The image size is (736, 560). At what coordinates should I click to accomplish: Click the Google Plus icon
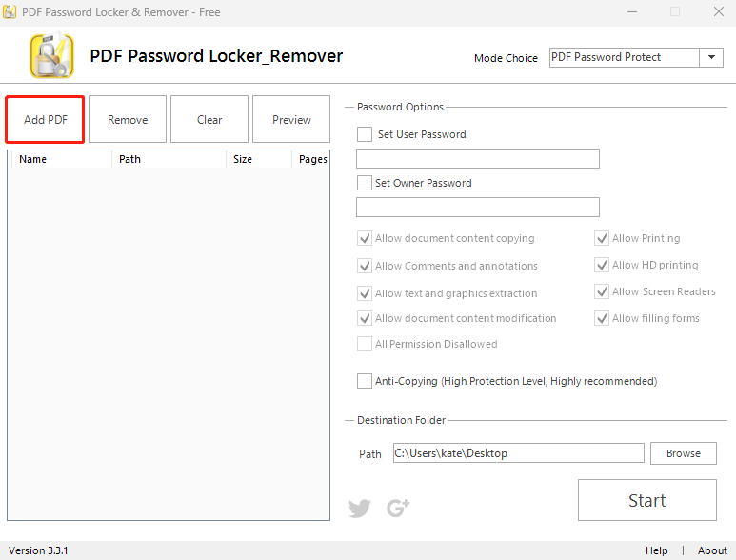[x=398, y=508]
